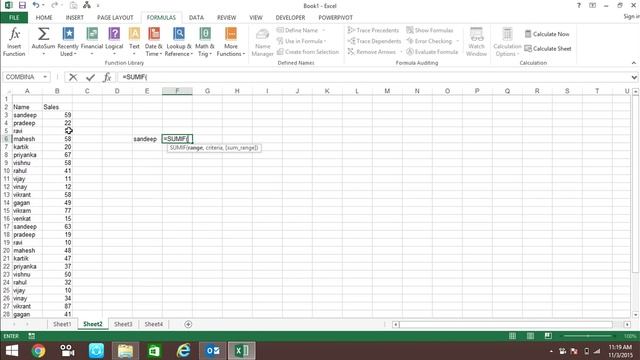Open More Functions menu
Screen dimensions: 640x360
click(x=231, y=42)
